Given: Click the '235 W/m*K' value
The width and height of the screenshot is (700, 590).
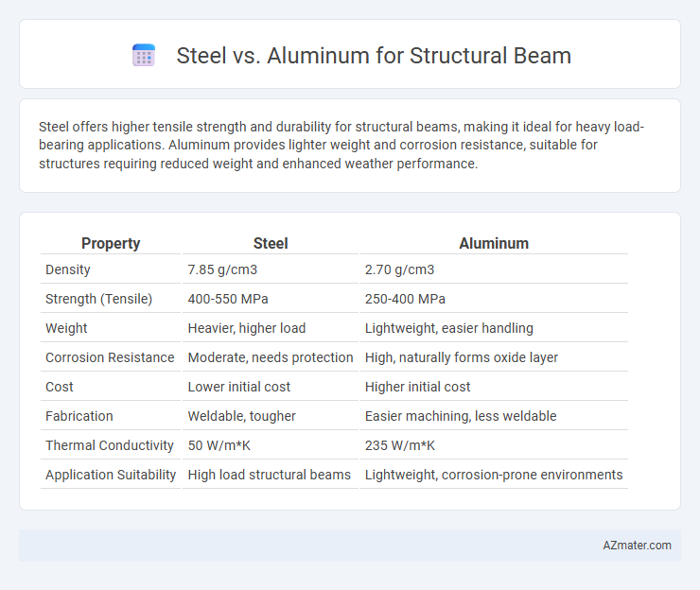Looking at the screenshot, I should (x=399, y=445).
